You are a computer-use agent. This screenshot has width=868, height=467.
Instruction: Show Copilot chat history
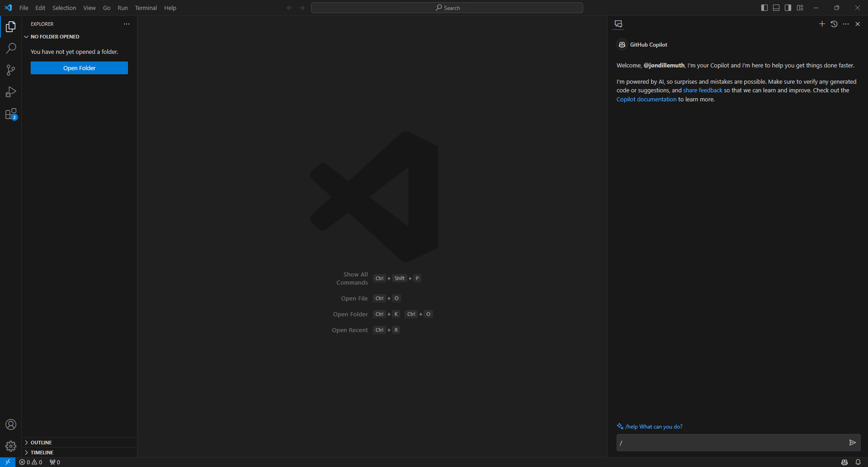pos(834,24)
